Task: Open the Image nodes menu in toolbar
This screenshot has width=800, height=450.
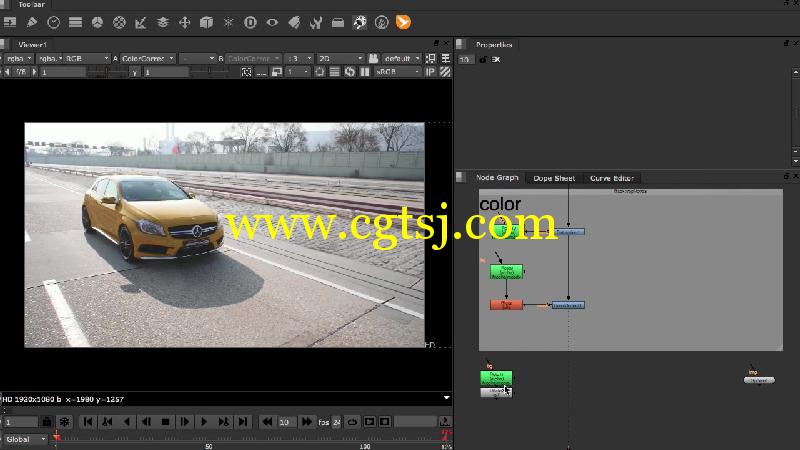Action: pyautogui.click(x=10, y=22)
